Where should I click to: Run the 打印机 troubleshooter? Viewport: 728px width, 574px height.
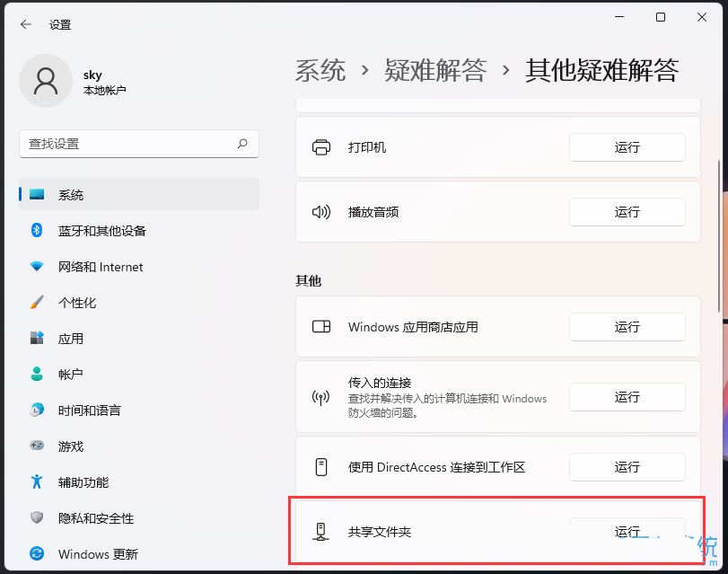(x=627, y=147)
